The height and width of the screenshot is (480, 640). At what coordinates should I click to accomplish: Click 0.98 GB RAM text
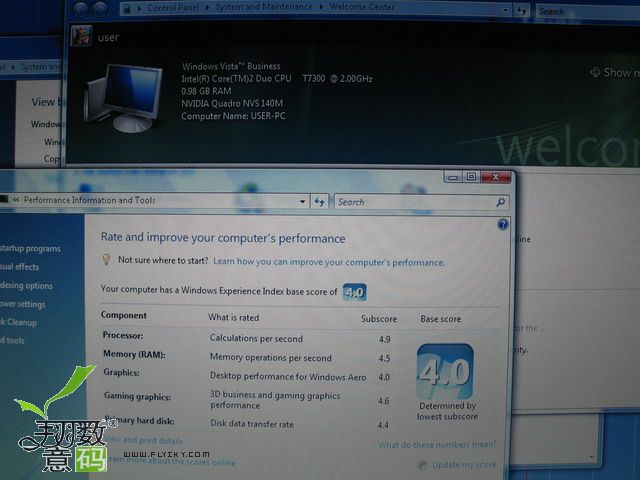click(206, 91)
